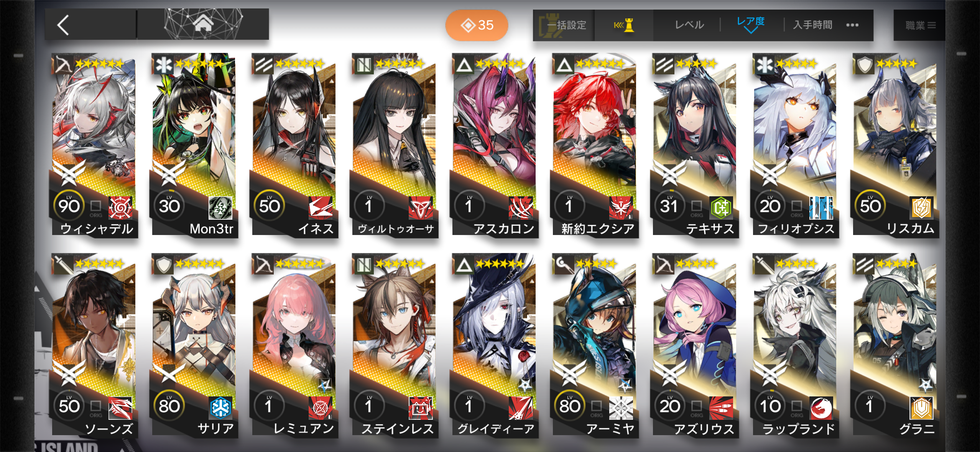Expand the 職業 class filter menu
Image resolution: width=980 pixels, height=452 pixels.
pos(920,25)
